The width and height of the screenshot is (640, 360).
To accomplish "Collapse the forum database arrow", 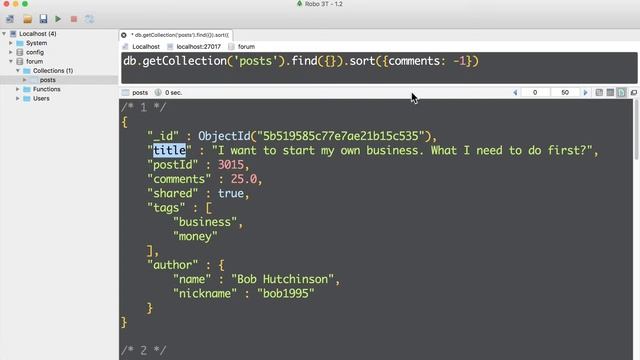I will click(x=11, y=61).
